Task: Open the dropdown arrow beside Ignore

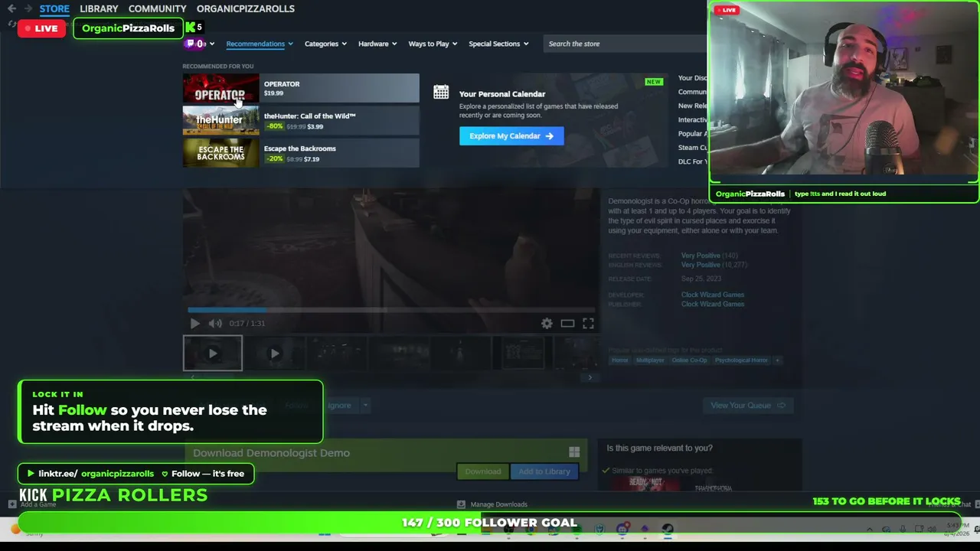Action: click(365, 406)
